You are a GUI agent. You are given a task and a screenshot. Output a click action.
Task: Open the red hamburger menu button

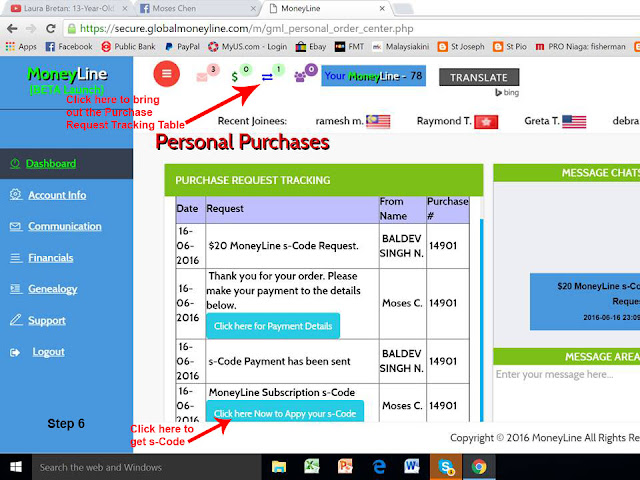click(x=167, y=74)
